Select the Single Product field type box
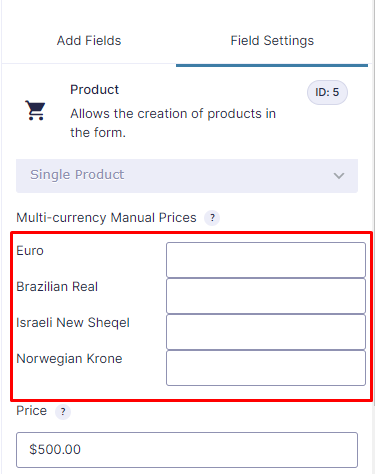The width and height of the screenshot is (375, 474). (x=187, y=176)
